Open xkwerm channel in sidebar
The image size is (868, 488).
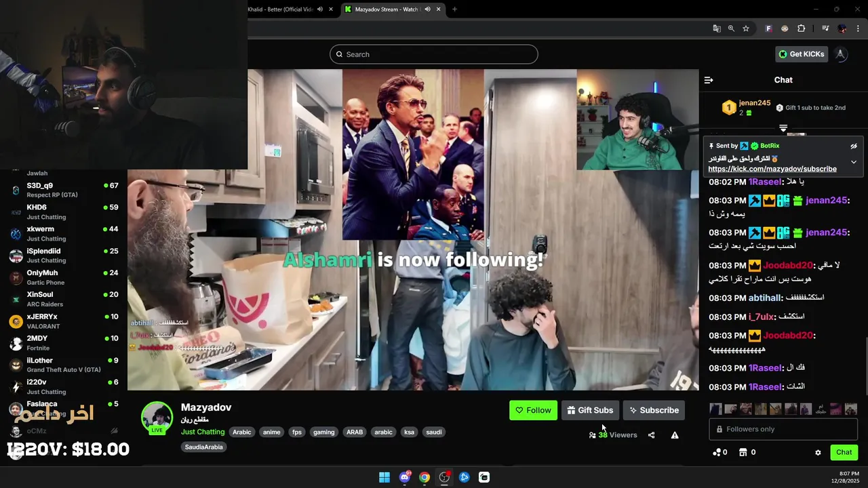[x=64, y=234]
